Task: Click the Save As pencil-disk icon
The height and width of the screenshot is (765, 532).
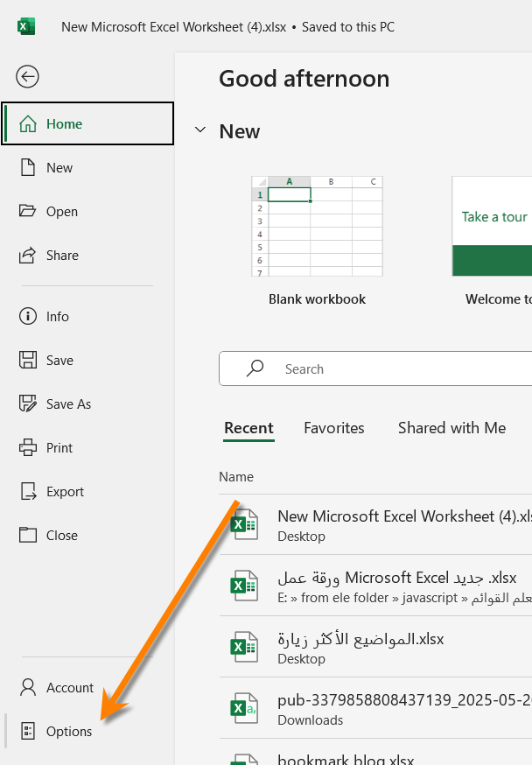Action: click(28, 404)
